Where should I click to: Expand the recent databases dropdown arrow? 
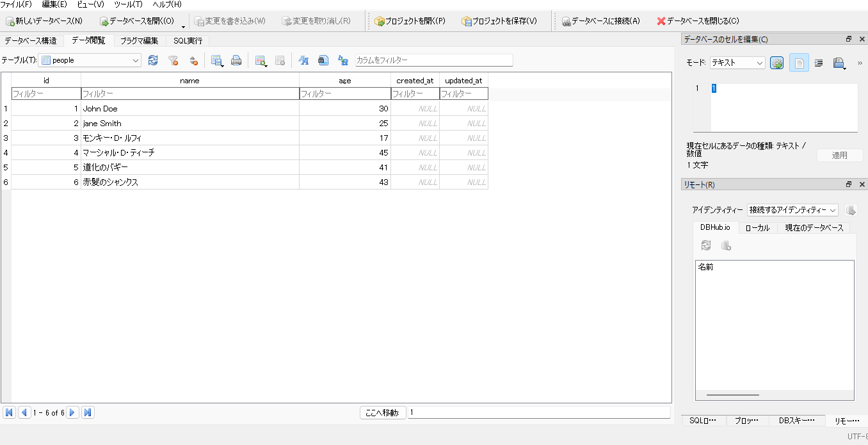pos(183,27)
